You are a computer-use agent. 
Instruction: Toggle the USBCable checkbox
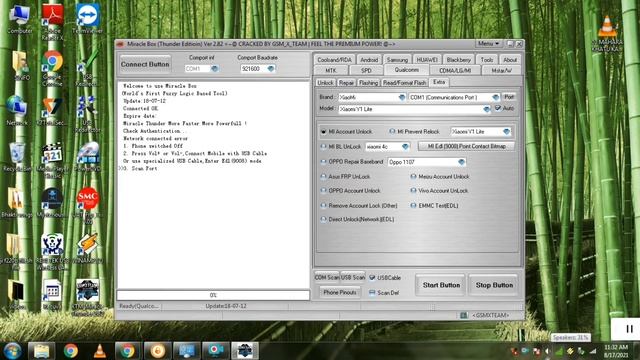coord(372,278)
